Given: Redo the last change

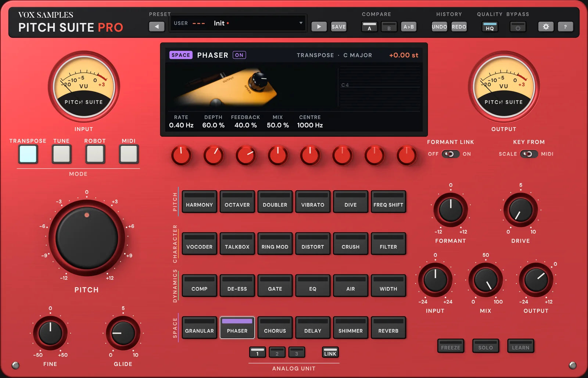Looking at the screenshot, I should click(459, 27).
